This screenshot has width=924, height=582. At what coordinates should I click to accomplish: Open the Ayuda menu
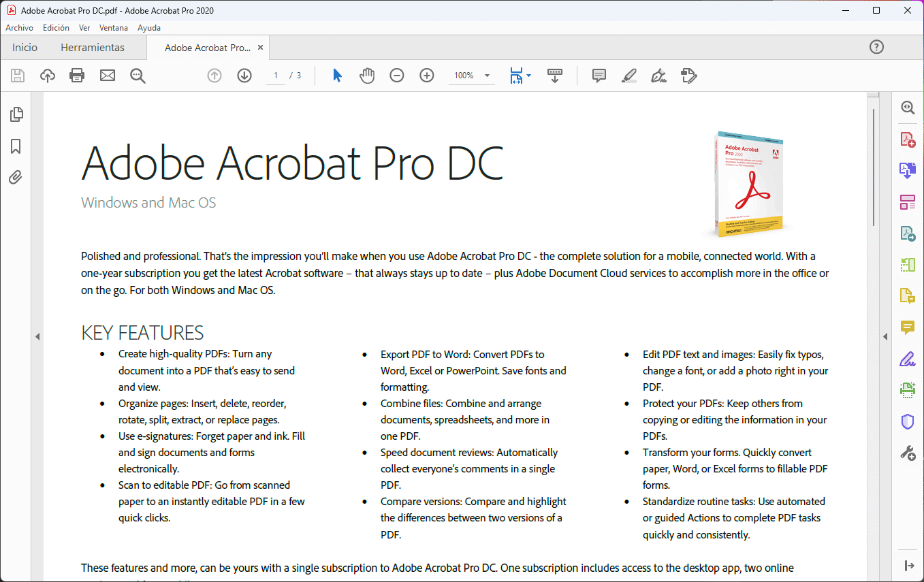(149, 28)
